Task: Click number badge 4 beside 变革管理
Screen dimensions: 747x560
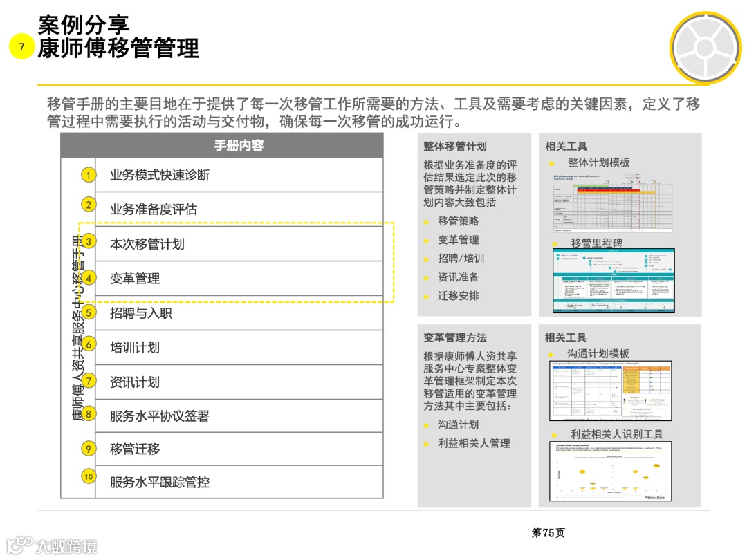Action: coord(88,278)
